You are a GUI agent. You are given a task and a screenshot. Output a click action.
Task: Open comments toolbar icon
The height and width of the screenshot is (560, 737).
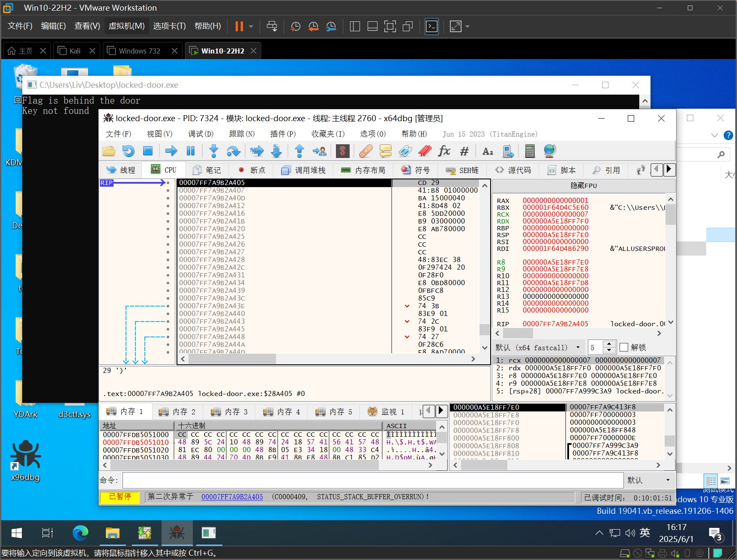(x=385, y=151)
